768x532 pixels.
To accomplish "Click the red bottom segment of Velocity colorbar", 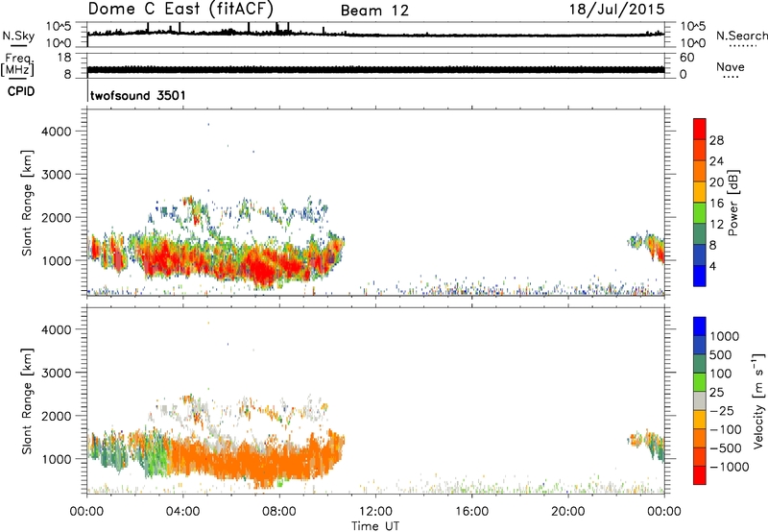I will coord(700,475).
